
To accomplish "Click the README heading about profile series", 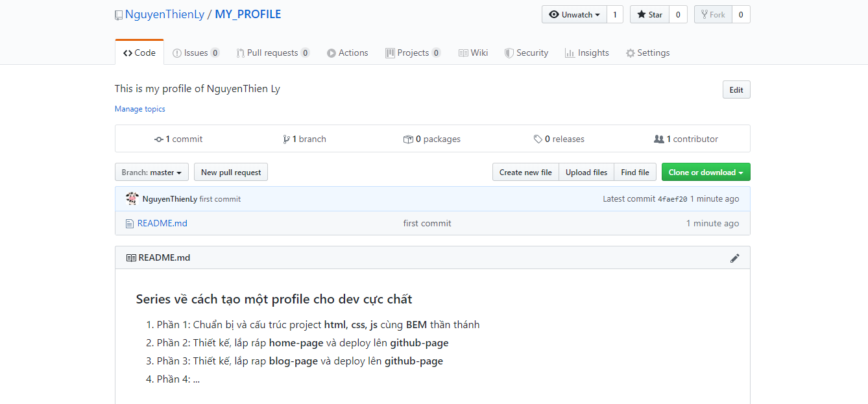I will pyautogui.click(x=274, y=299).
